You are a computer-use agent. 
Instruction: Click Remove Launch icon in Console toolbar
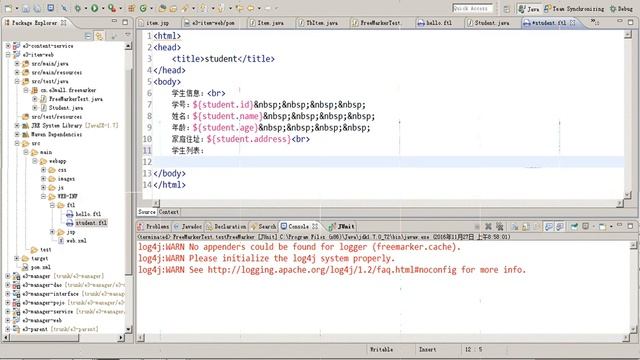coord(488,226)
